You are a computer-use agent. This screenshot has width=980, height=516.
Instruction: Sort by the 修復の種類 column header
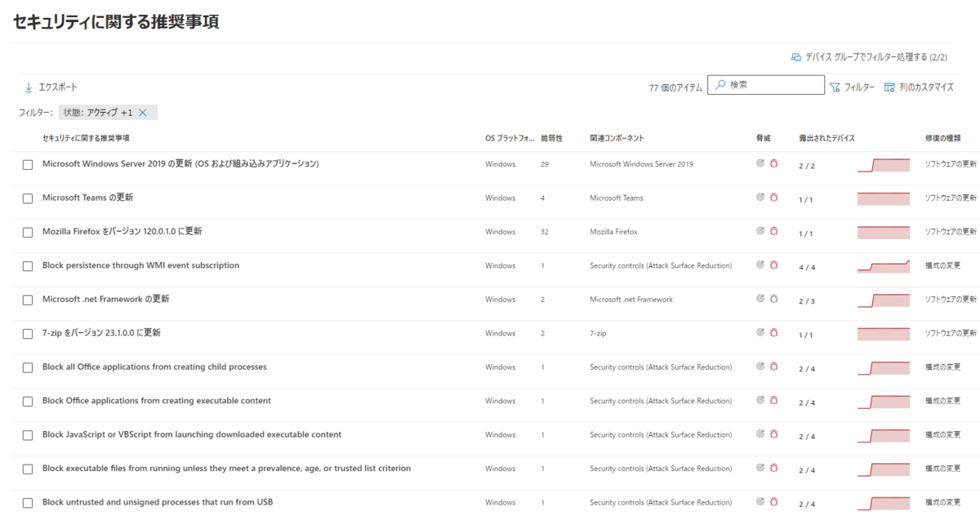click(942, 138)
